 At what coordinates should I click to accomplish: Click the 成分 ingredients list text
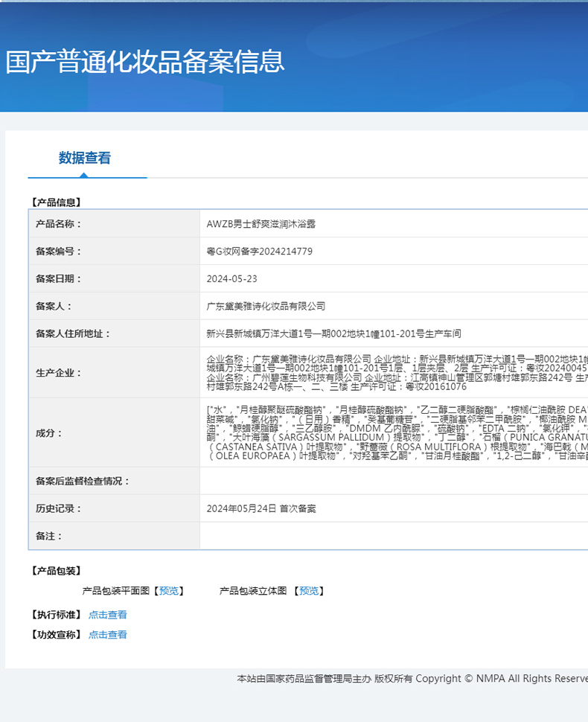tap(396, 433)
